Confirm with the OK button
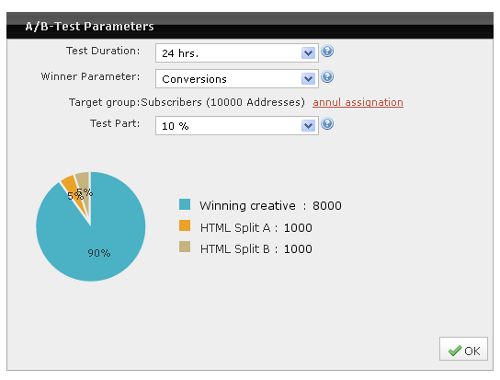Screen dimensions: 500x380 click(463, 349)
